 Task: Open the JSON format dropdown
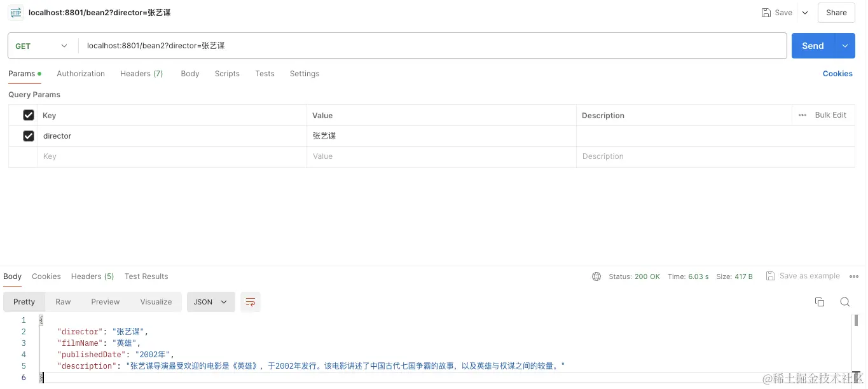point(211,302)
